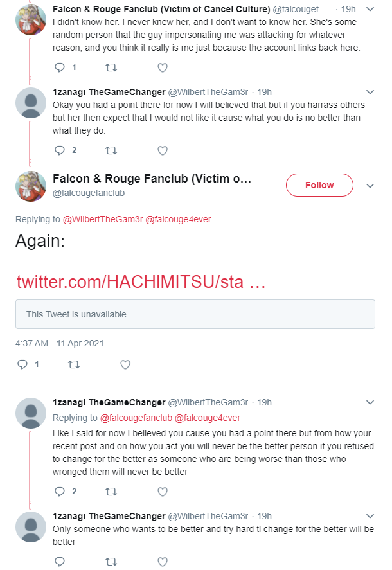Image resolution: width=392 pixels, height=570 pixels.
Task: Open the chevron menu beside the Follow button
Action: (x=370, y=186)
